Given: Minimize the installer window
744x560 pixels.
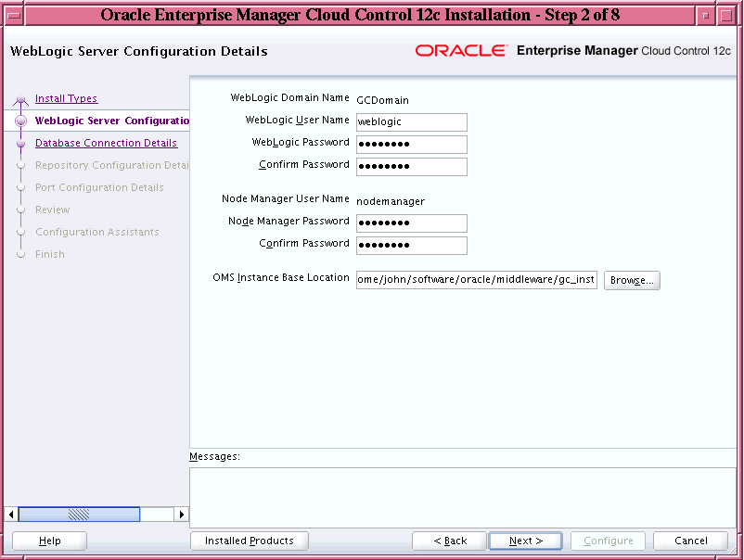Looking at the screenshot, I should tap(706, 16).
